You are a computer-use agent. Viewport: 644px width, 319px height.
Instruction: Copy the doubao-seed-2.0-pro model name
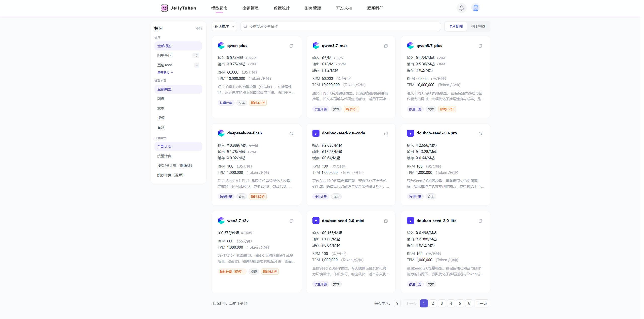click(480, 134)
